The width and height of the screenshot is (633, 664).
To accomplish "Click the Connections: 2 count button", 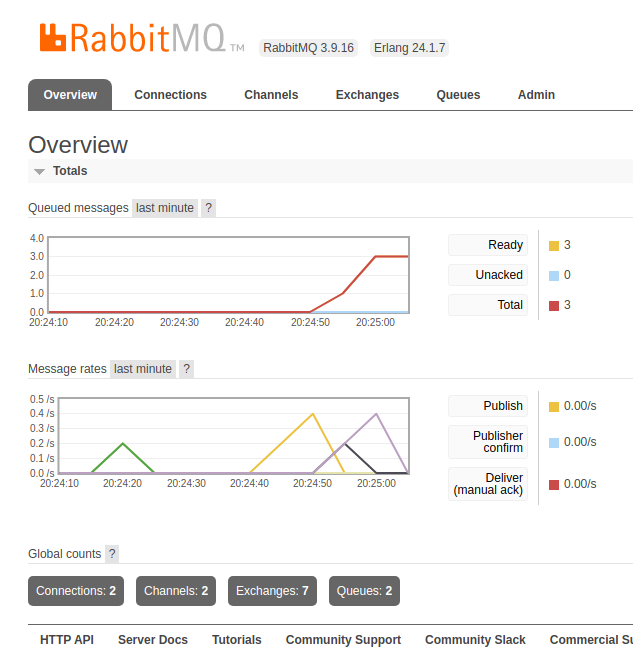I will click(76, 591).
